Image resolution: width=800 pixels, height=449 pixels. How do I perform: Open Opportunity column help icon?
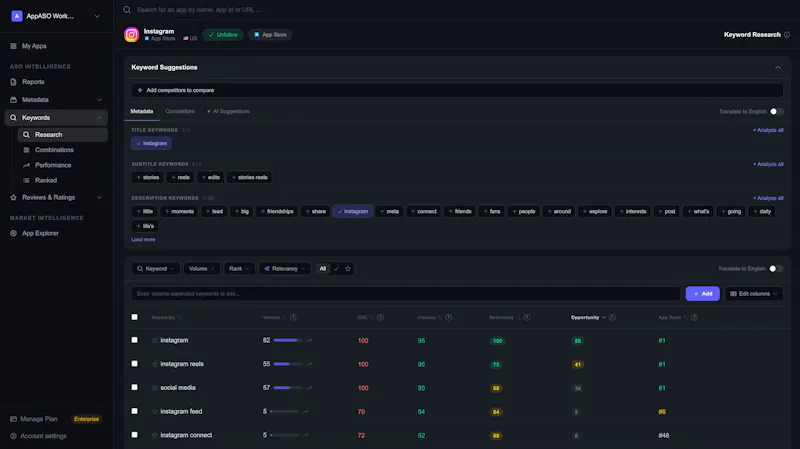coord(612,317)
